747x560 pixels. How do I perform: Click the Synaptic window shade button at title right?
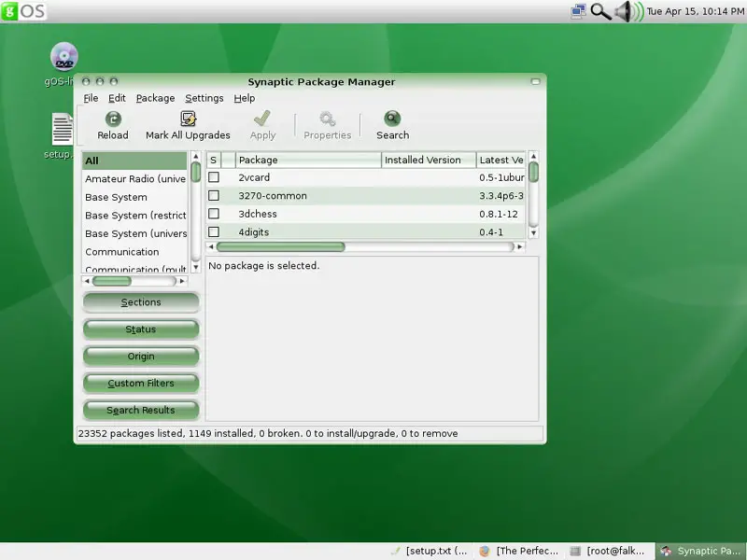(x=535, y=81)
